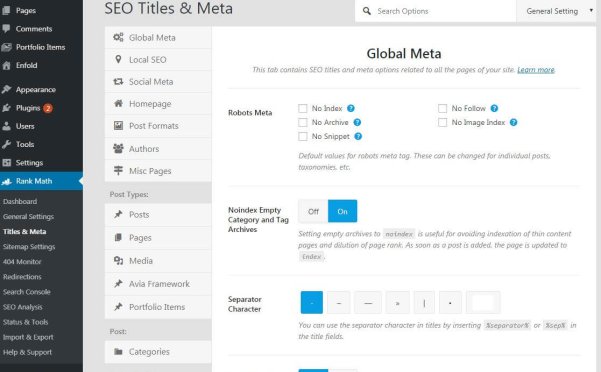The width and height of the screenshot is (601, 372).
Task: Click the Comments speech bubble icon
Action: [6, 29]
